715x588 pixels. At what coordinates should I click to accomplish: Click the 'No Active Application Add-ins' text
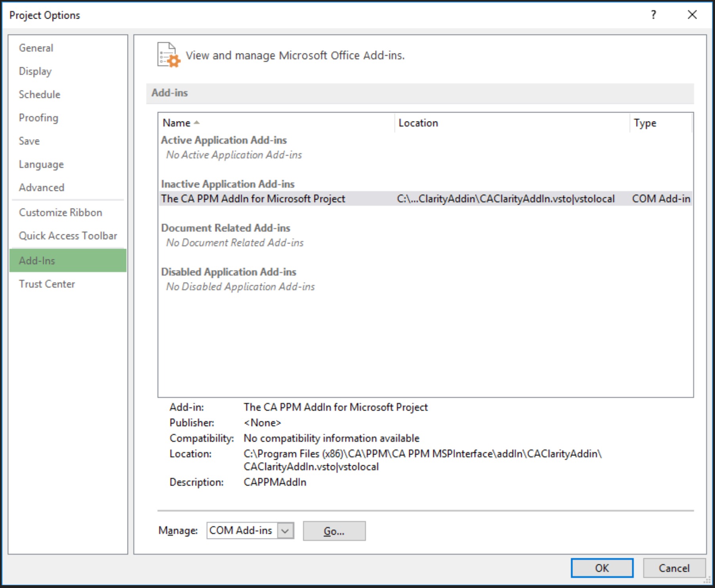tap(234, 155)
